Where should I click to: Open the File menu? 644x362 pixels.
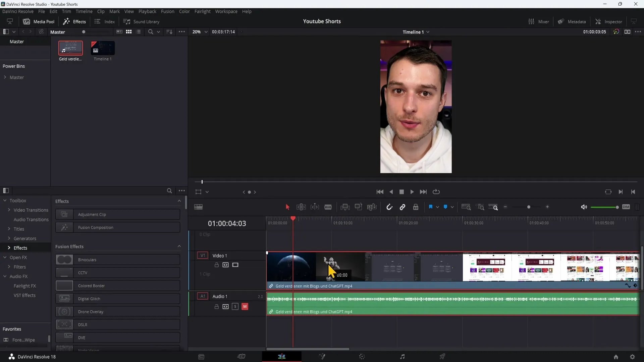coord(42,11)
